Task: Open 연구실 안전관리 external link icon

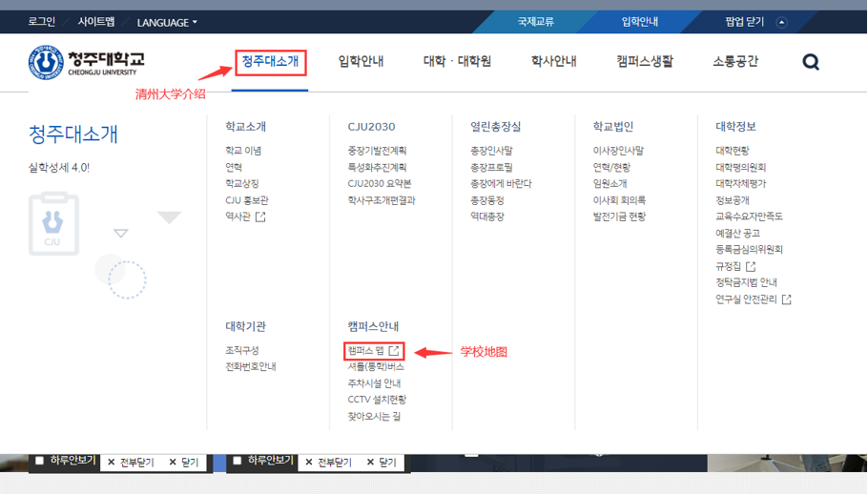Action: click(x=786, y=299)
